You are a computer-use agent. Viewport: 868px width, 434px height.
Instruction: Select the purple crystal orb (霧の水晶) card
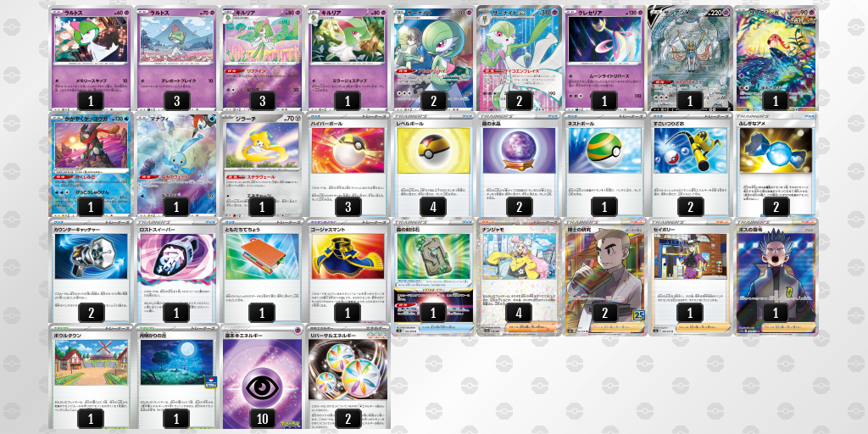[519, 164]
